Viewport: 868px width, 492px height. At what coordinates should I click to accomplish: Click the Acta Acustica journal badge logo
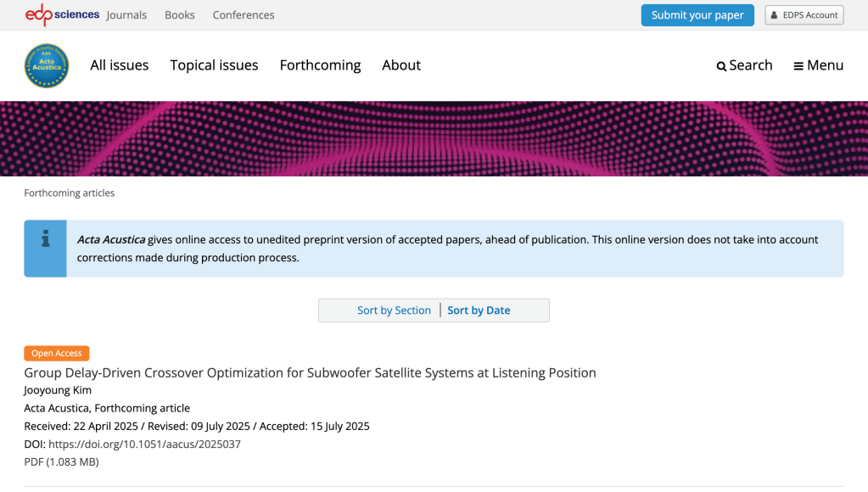(46, 65)
